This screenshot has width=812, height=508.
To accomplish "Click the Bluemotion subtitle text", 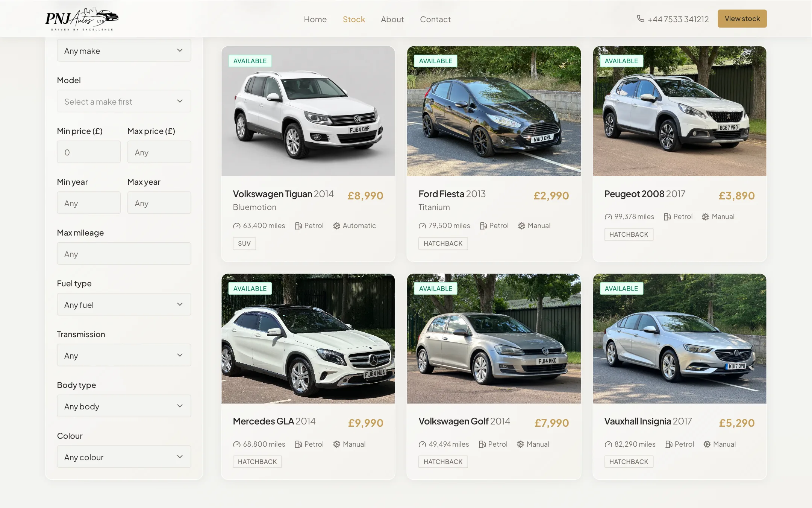I will tap(255, 207).
